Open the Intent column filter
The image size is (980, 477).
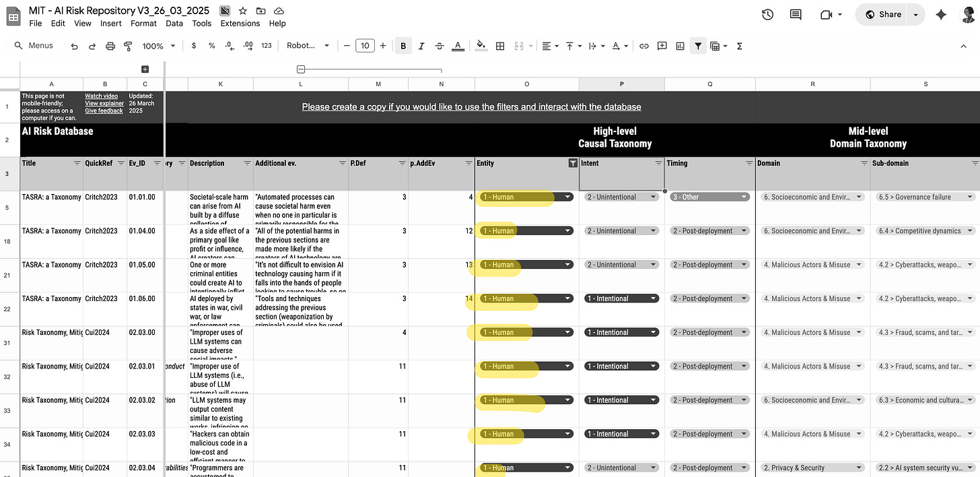click(658, 163)
